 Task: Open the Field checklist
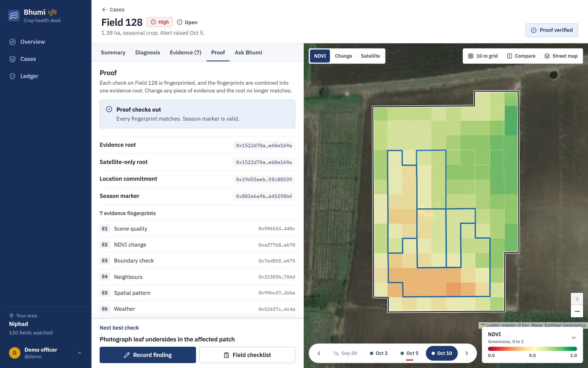pyautogui.click(x=247, y=355)
